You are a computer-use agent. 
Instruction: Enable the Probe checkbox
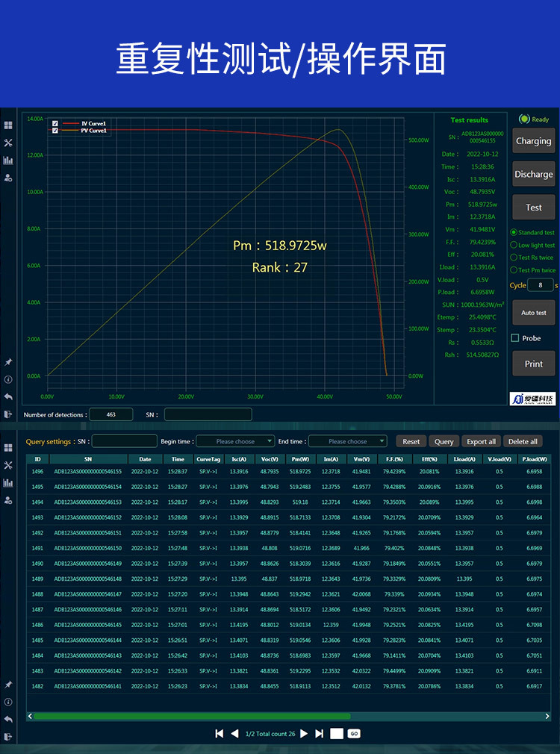tap(514, 338)
